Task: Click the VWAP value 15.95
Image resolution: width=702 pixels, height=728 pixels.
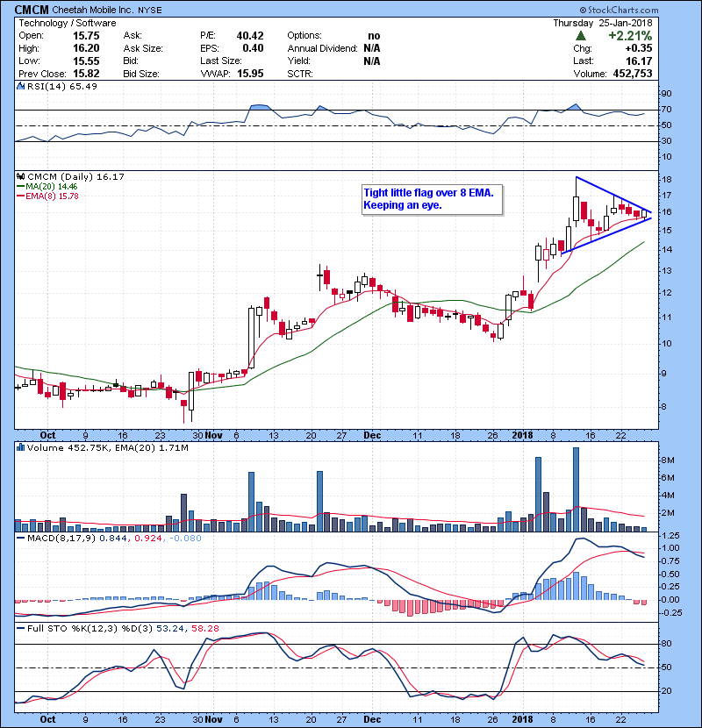Action: [250, 74]
